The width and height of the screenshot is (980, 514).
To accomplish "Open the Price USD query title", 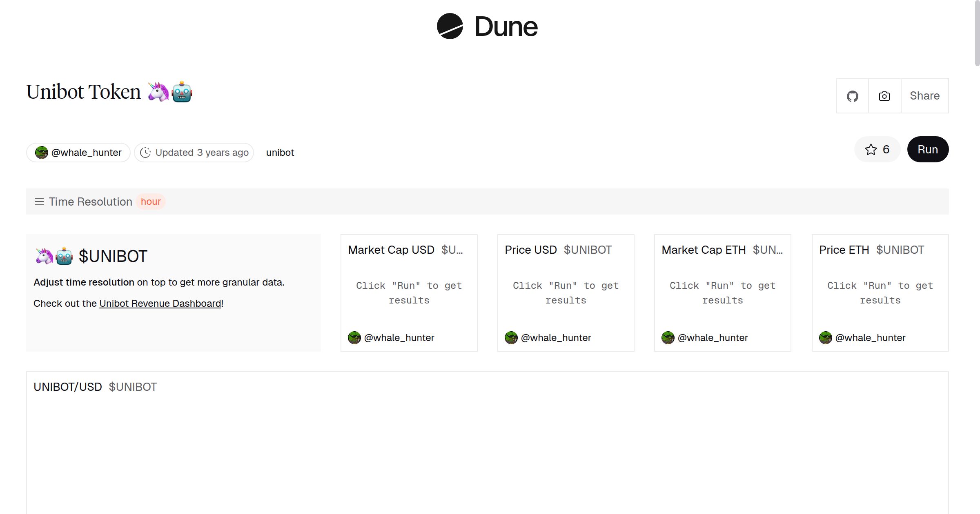I will tap(530, 250).
